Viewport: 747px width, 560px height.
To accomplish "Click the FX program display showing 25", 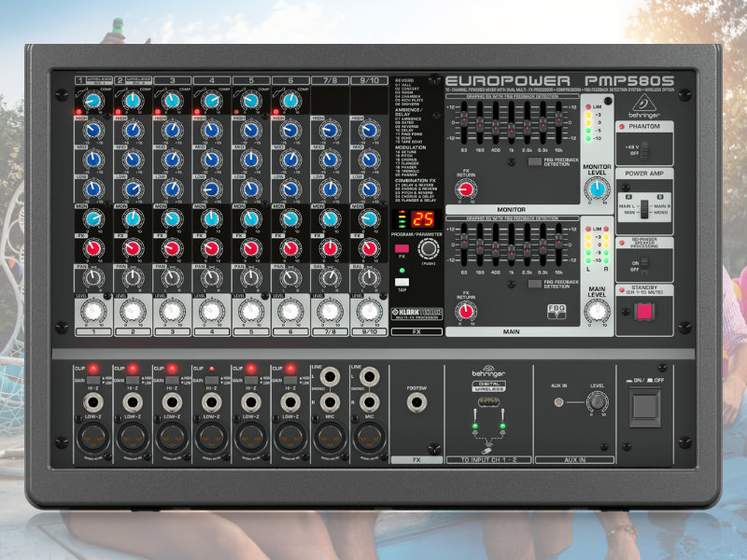I will pyautogui.click(x=423, y=219).
